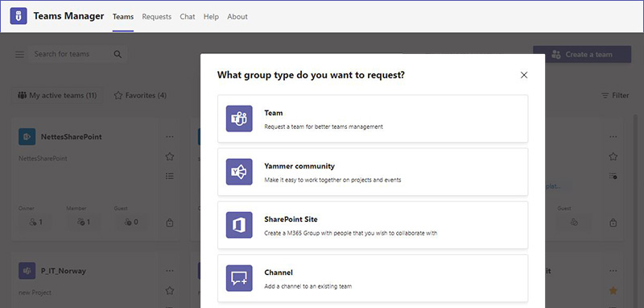Close the group type dialog
This screenshot has width=644, height=308.
[524, 75]
